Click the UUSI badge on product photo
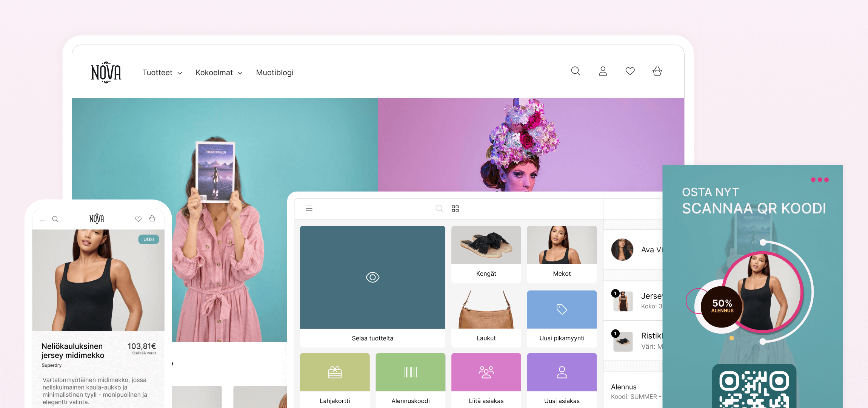868x408 pixels. 149,239
